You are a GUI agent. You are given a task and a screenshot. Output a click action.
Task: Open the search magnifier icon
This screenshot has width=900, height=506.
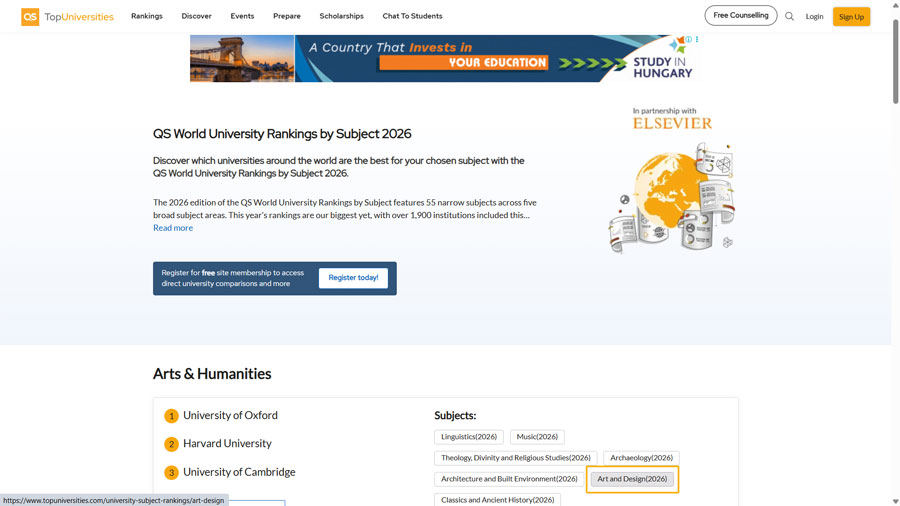(x=789, y=17)
